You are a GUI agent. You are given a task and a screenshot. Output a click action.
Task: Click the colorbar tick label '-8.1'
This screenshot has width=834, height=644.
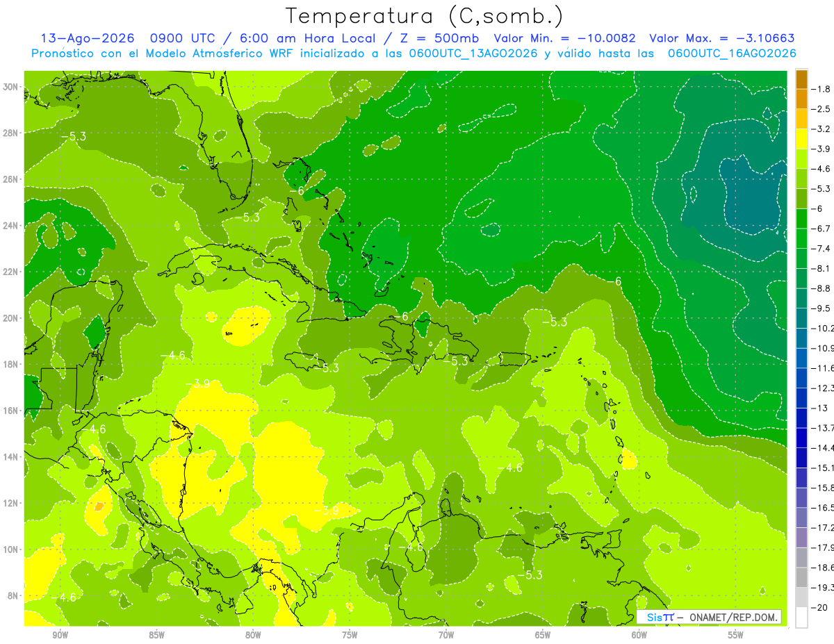pos(821,268)
